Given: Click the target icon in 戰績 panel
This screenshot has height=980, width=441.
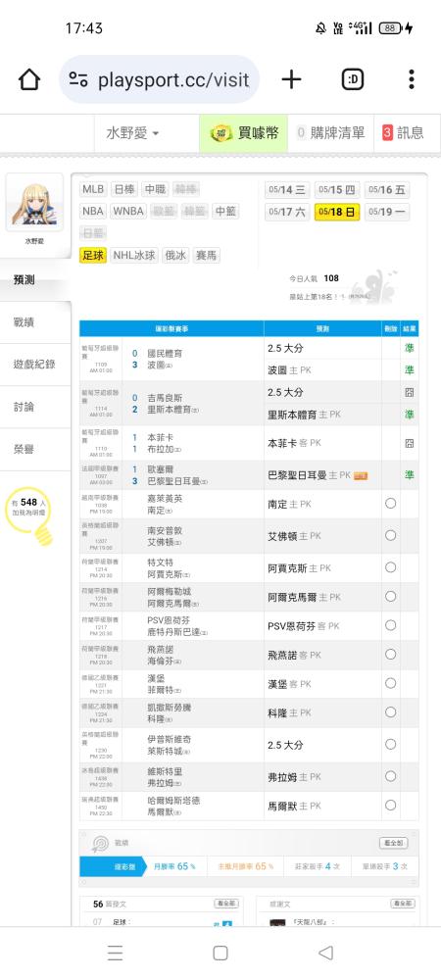Looking at the screenshot, I should [100, 844].
